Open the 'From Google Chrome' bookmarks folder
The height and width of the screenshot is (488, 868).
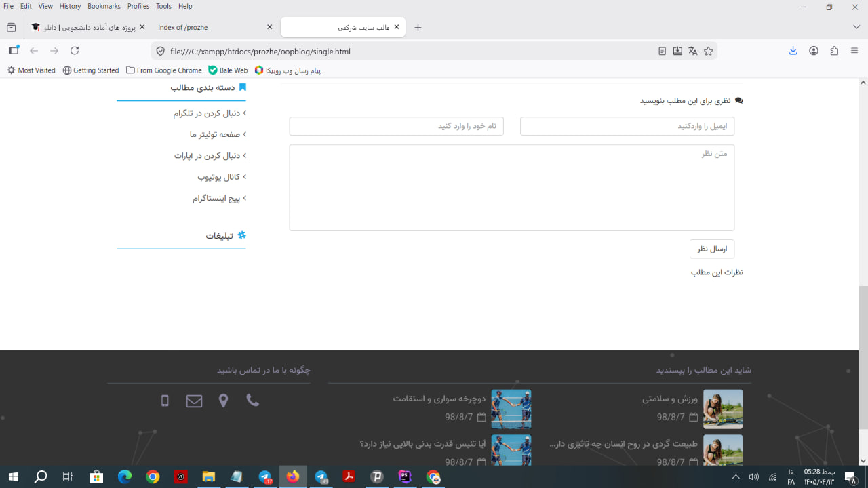[x=164, y=70]
